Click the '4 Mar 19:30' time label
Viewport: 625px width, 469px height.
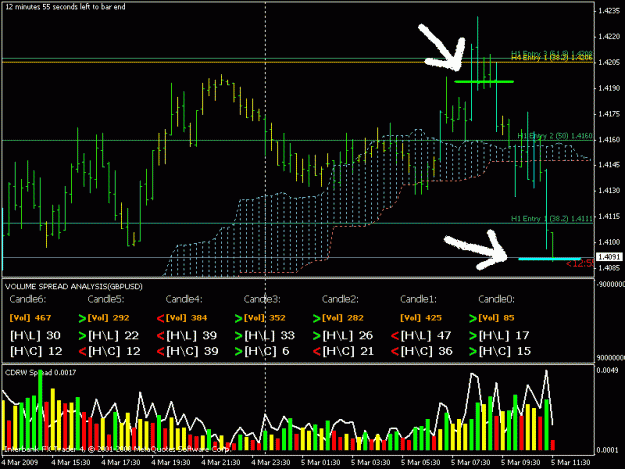(x=171, y=463)
